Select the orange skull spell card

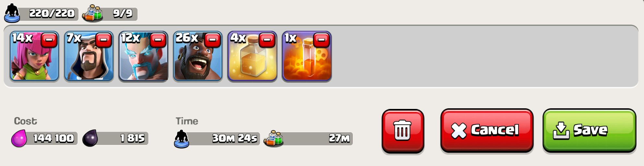(x=307, y=56)
